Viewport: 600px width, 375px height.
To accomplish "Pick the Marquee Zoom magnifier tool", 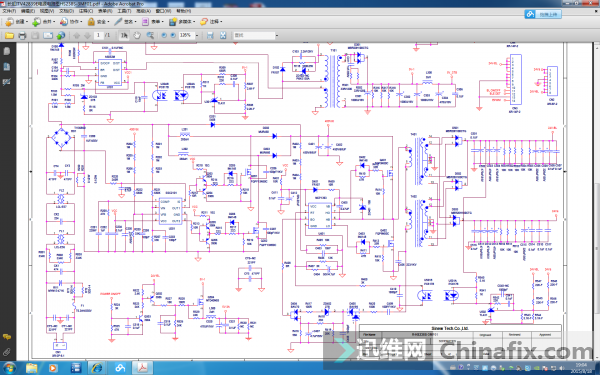I will (150, 36).
